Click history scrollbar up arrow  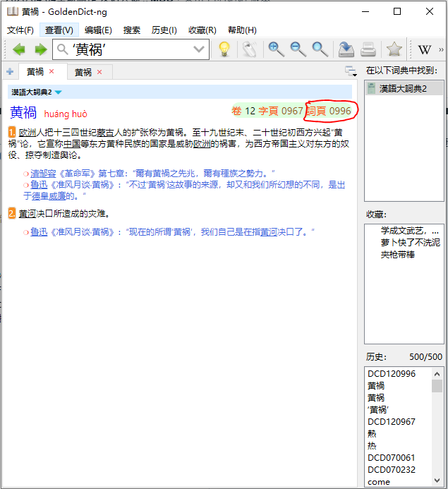click(x=437, y=373)
